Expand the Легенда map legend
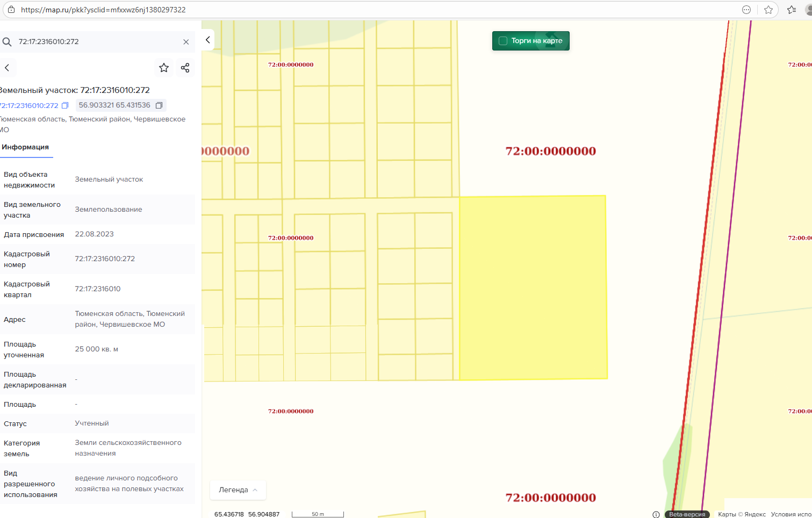The width and height of the screenshot is (812, 518). point(238,490)
